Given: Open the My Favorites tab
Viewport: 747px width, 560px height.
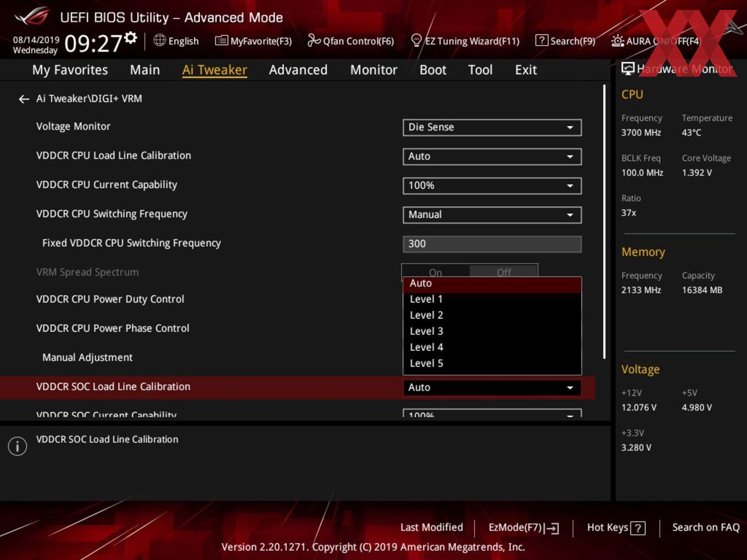Looking at the screenshot, I should click(x=70, y=70).
